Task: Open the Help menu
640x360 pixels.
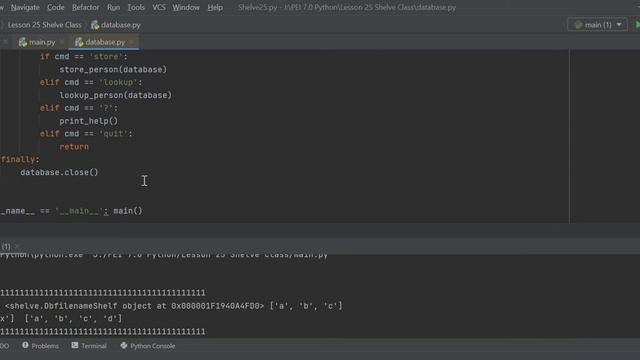Action: click(215, 7)
